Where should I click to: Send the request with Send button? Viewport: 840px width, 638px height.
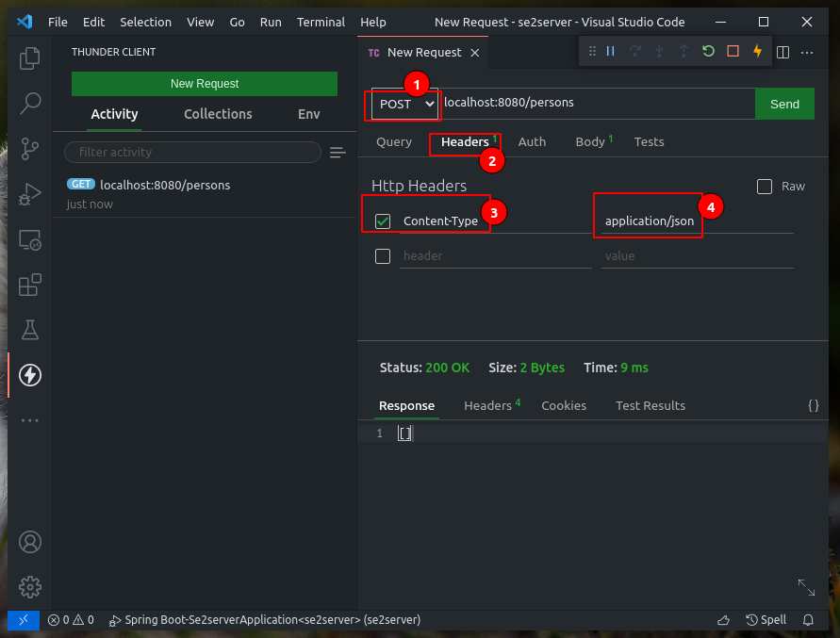(x=784, y=104)
